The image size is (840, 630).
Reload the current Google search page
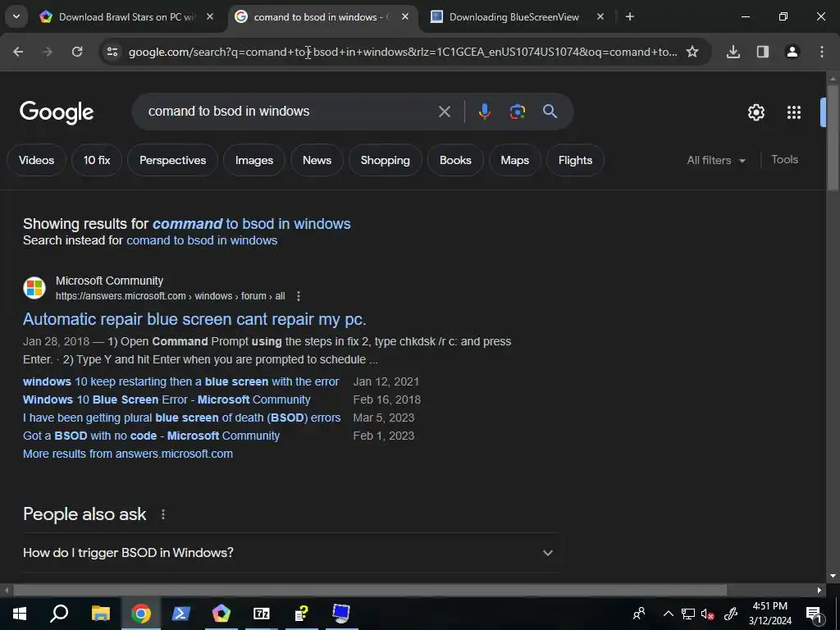click(77, 52)
